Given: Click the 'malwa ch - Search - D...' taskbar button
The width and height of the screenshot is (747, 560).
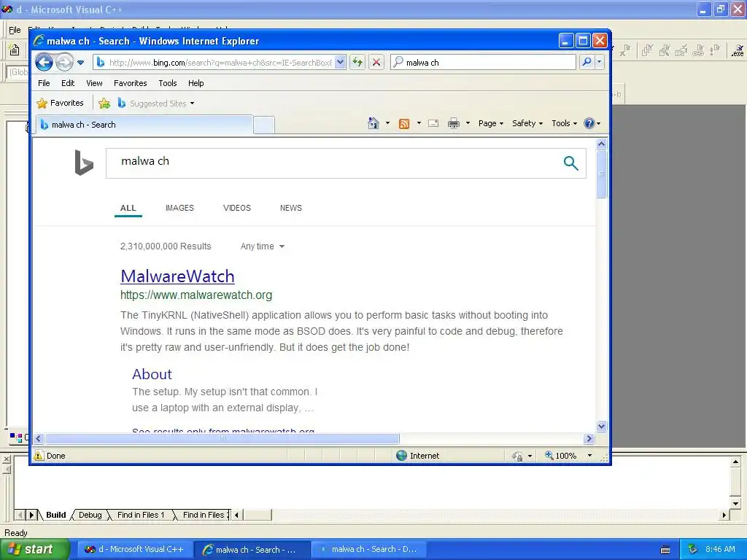Looking at the screenshot, I should [368, 549].
